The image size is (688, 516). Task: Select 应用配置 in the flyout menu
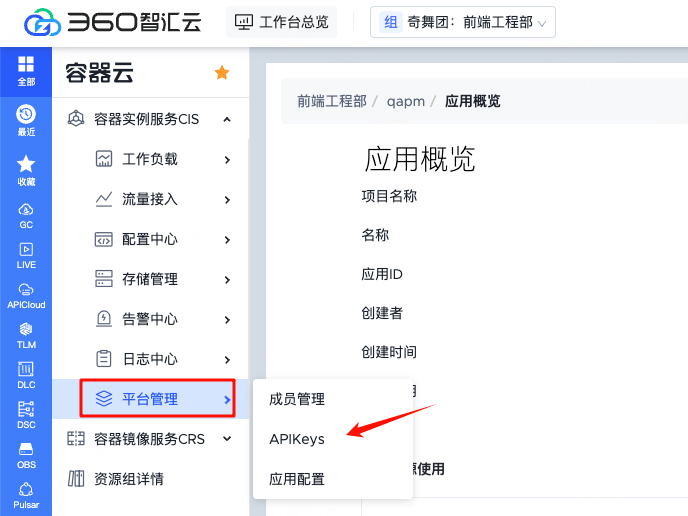coord(297,479)
